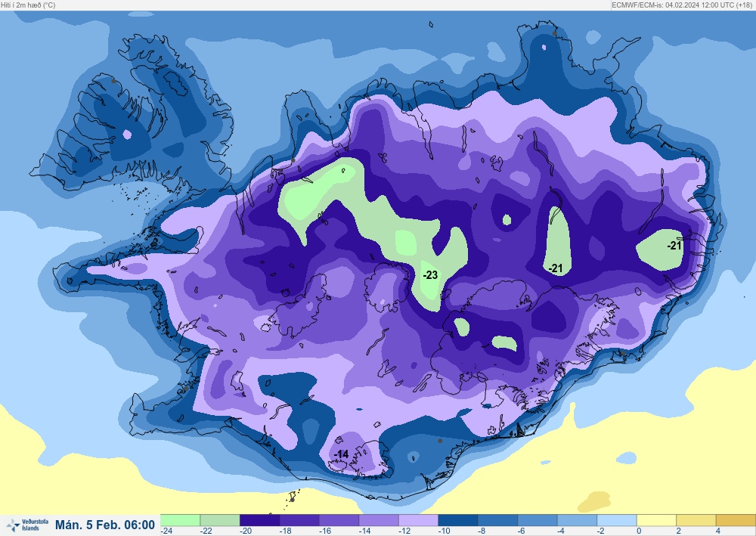Click the 0 legend value
The image size is (756, 536).
point(639,531)
